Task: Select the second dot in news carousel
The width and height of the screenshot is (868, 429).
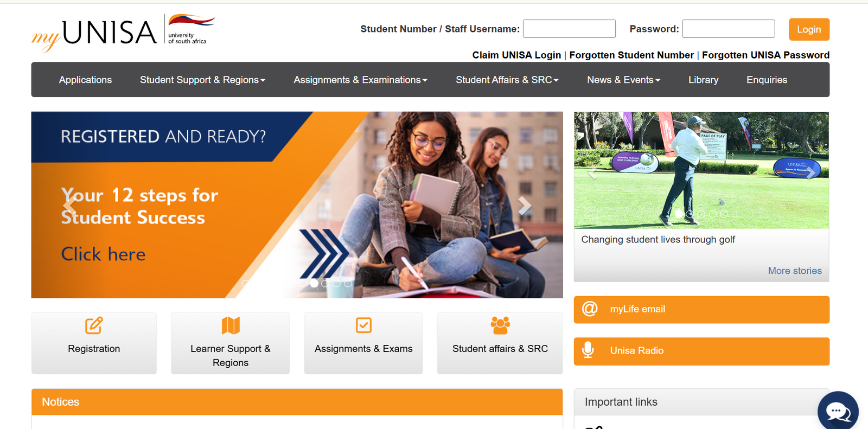Action: click(690, 214)
